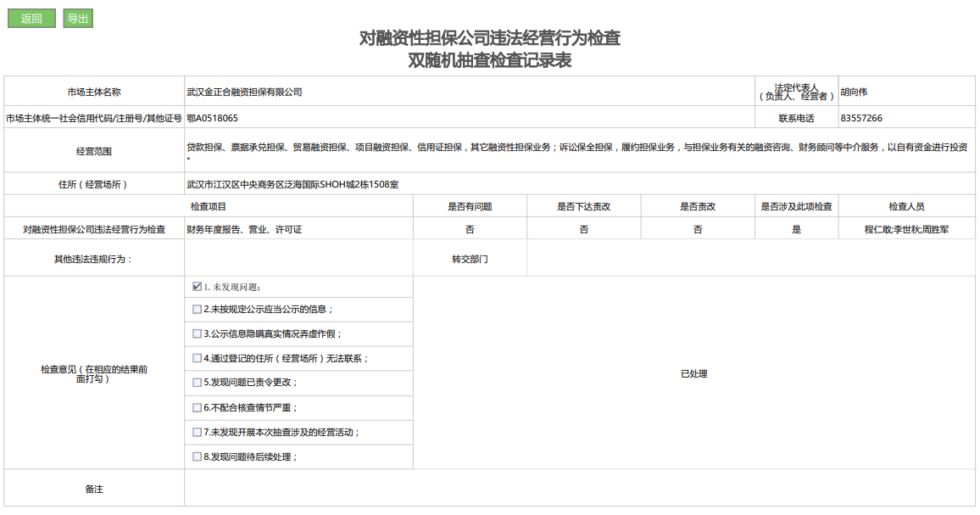Click the 导出 export button

click(78, 18)
